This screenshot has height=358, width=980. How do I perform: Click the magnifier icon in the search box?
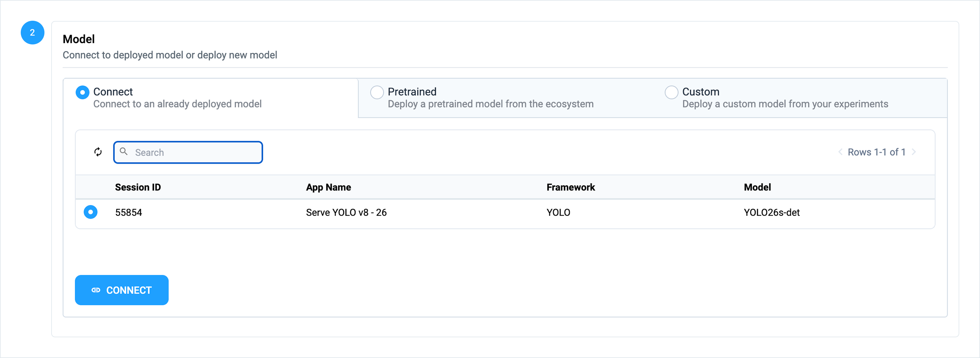pyautogui.click(x=124, y=151)
